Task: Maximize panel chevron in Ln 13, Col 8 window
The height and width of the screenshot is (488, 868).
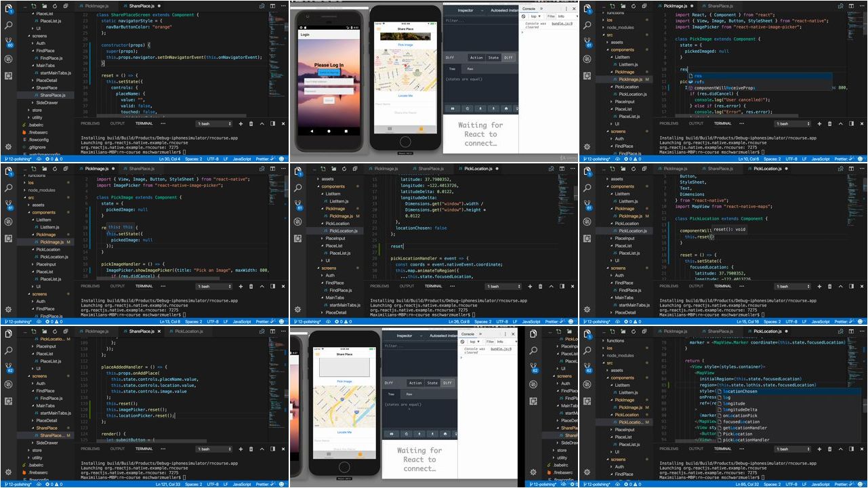Action: pyautogui.click(x=262, y=286)
